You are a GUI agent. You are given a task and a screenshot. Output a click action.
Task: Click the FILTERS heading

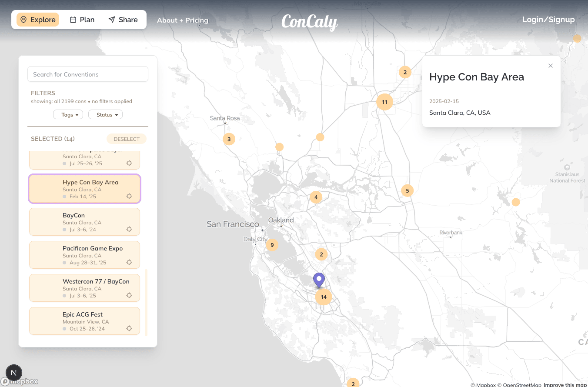pyautogui.click(x=43, y=93)
